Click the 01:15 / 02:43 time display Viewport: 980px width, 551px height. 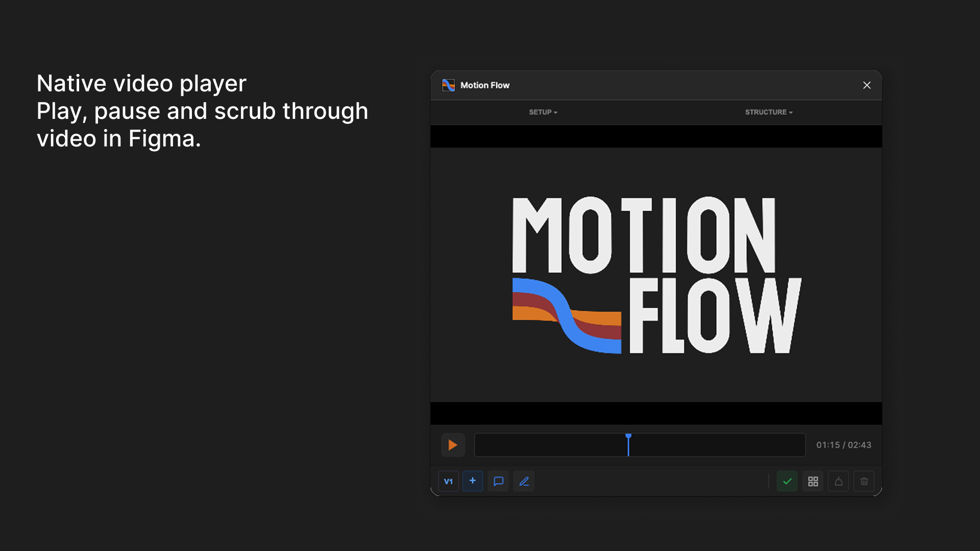tap(843, 445)
